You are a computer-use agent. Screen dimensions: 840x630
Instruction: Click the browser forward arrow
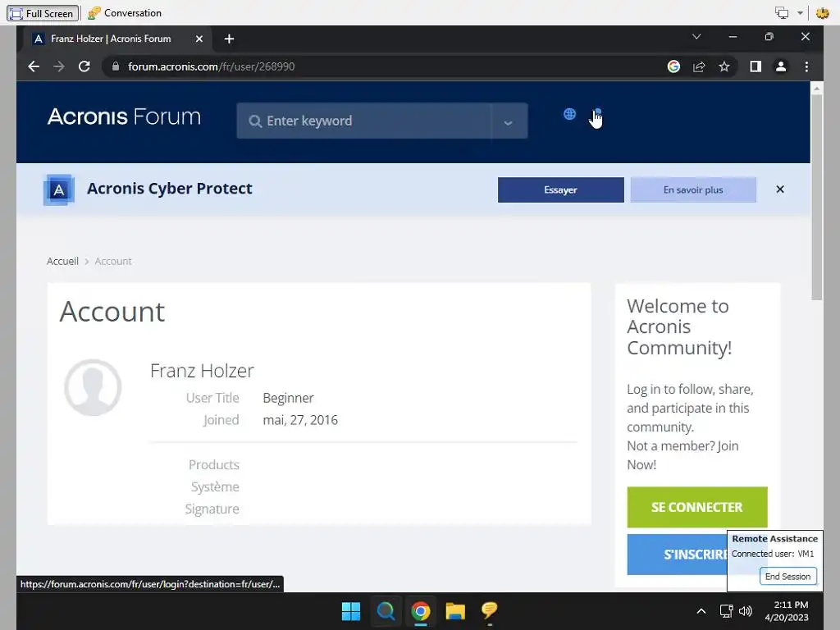(59, 66)
